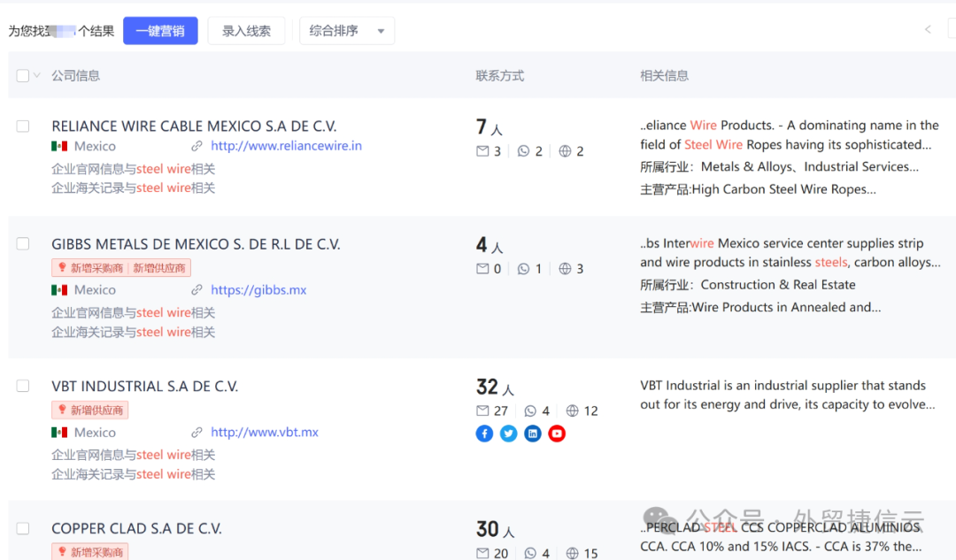Screen dimensions: 956x560
Task: Click the email icon in Gibbs Metals row
Action: click(x=482, y=269)
